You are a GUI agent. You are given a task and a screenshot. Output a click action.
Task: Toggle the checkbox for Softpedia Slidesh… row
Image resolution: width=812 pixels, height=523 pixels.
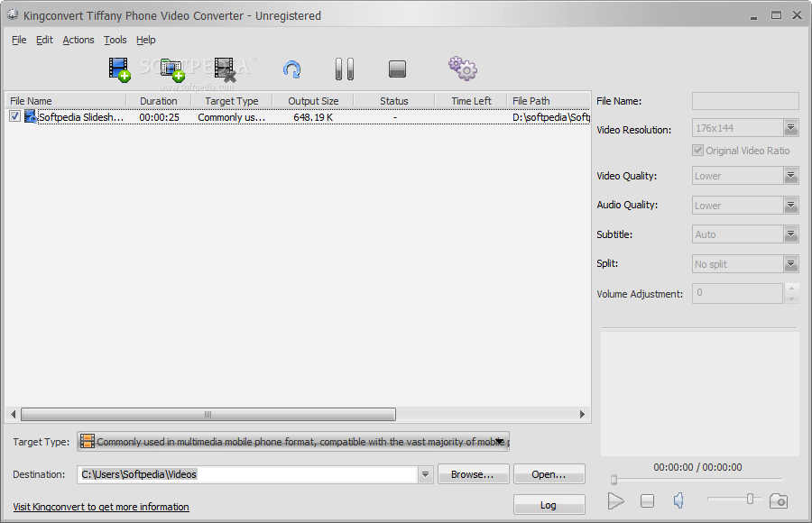15,116
